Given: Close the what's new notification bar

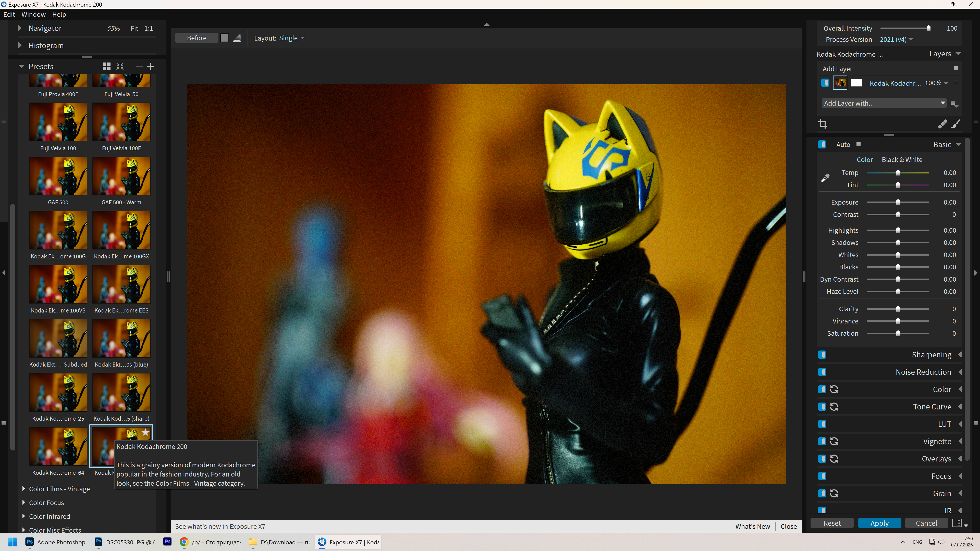Looking at the screenshot, I should [x=789, y=527].
